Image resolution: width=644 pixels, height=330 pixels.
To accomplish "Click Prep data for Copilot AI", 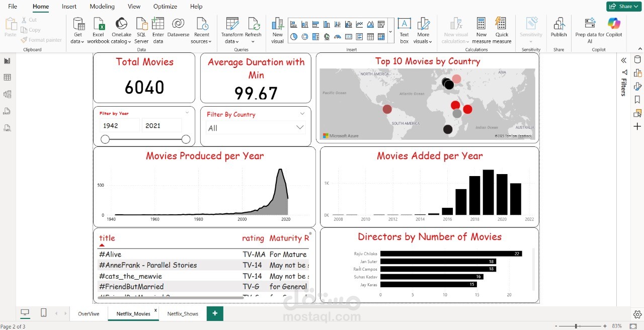I will point(590,31).
